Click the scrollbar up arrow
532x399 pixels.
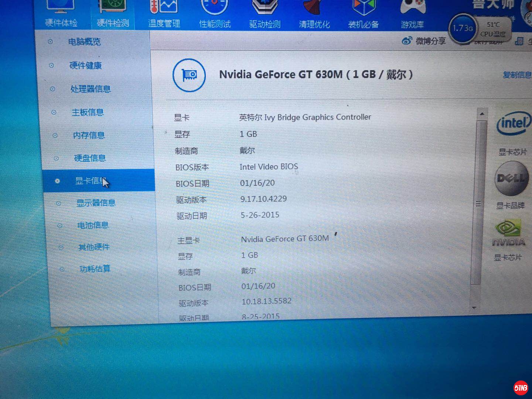(x=481, y=114)
